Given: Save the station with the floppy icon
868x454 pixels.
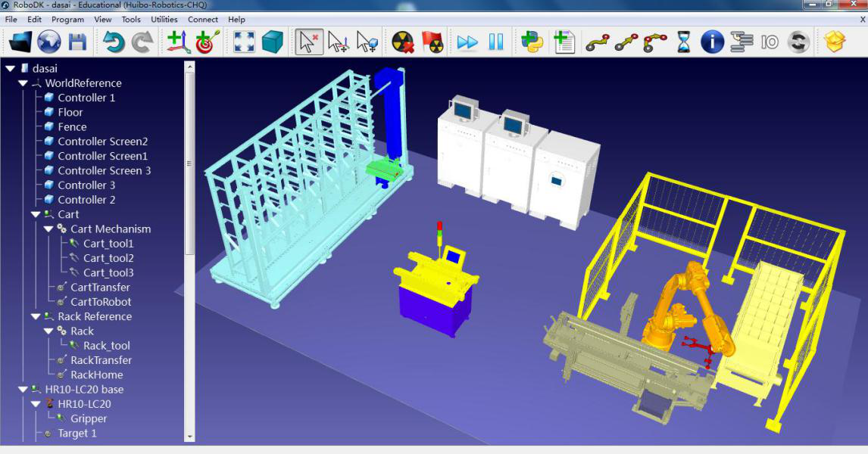Looking at the screenshot, I should pyautogui.click(x=78, y=42).
